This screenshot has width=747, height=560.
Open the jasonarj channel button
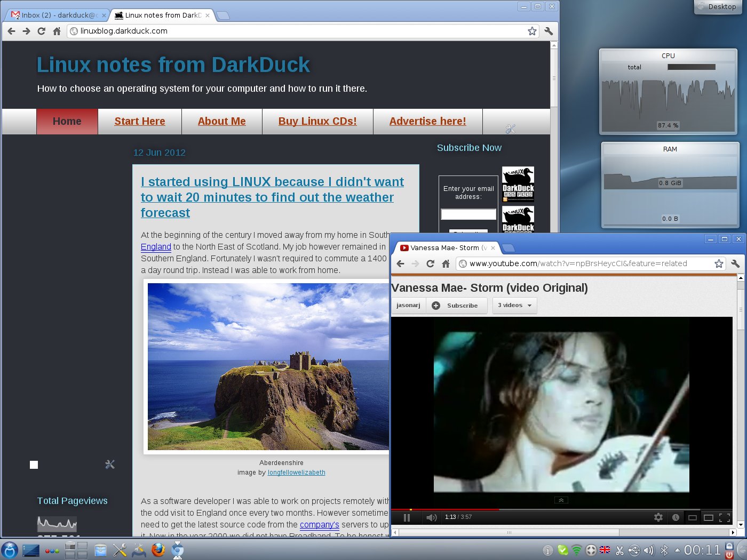408,306
